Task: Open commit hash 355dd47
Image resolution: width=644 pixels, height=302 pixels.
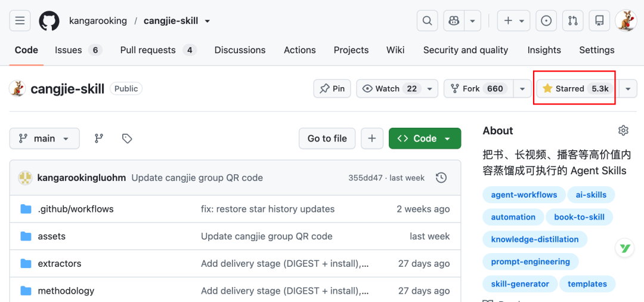Action: 366,178
